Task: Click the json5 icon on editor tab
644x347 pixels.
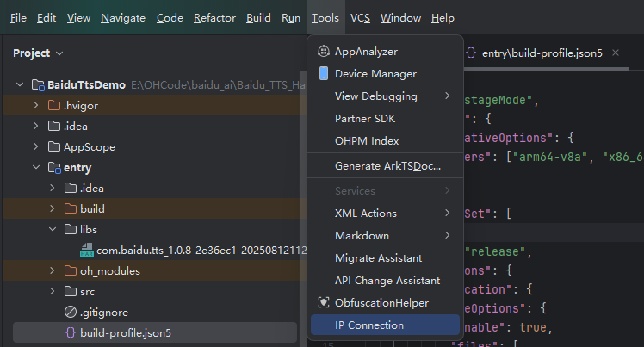Action: click(x=471, y=53)
